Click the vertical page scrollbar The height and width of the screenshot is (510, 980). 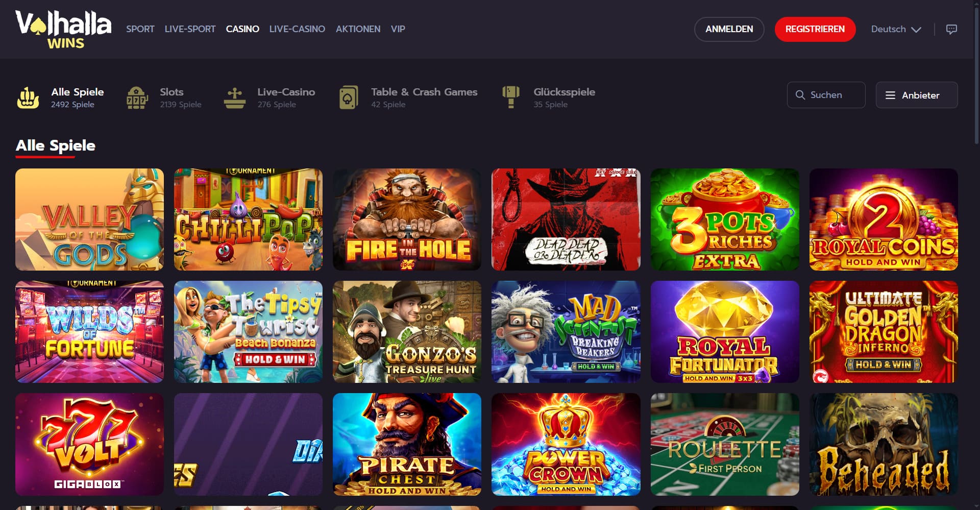tap(976, 71)
